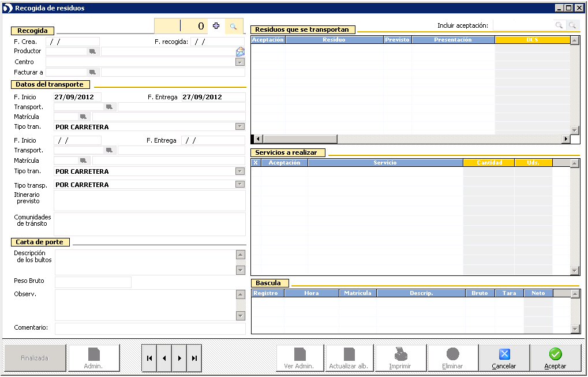The width and height of the screenshot is (588, 377).
Task: Click Aceptar to confirm
Action: pyautogui.click(x=555, y=358)
